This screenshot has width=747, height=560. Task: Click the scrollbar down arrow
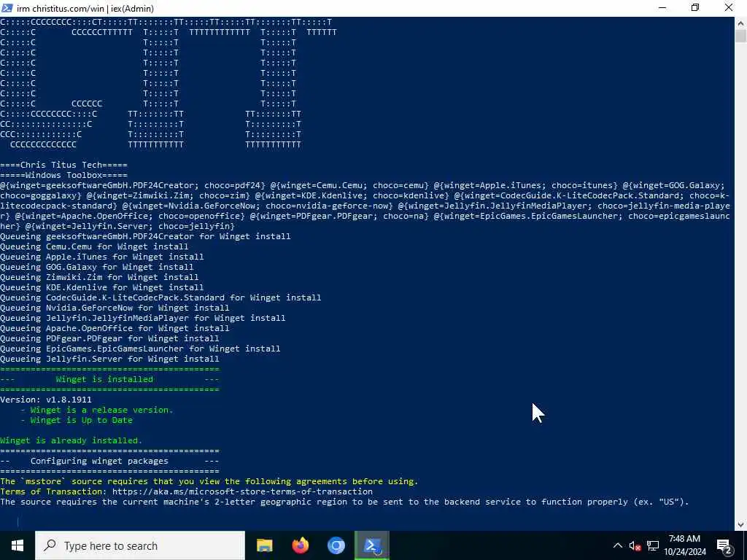point(741,525)
